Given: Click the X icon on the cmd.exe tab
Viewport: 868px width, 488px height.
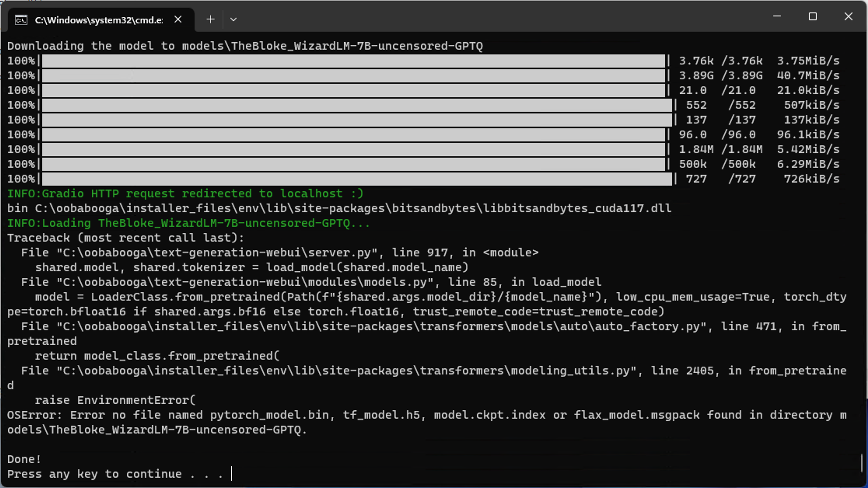Looking at the screenshot, I should point(178,19).
